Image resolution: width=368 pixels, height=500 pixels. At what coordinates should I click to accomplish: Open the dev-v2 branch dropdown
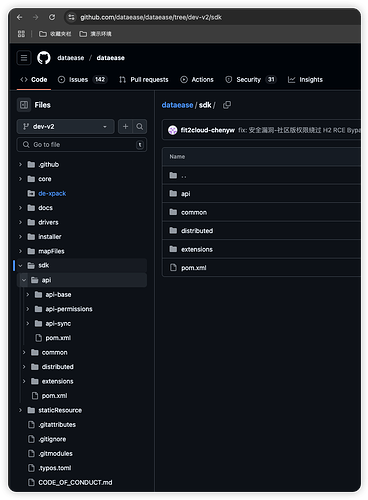coord(65,127)
